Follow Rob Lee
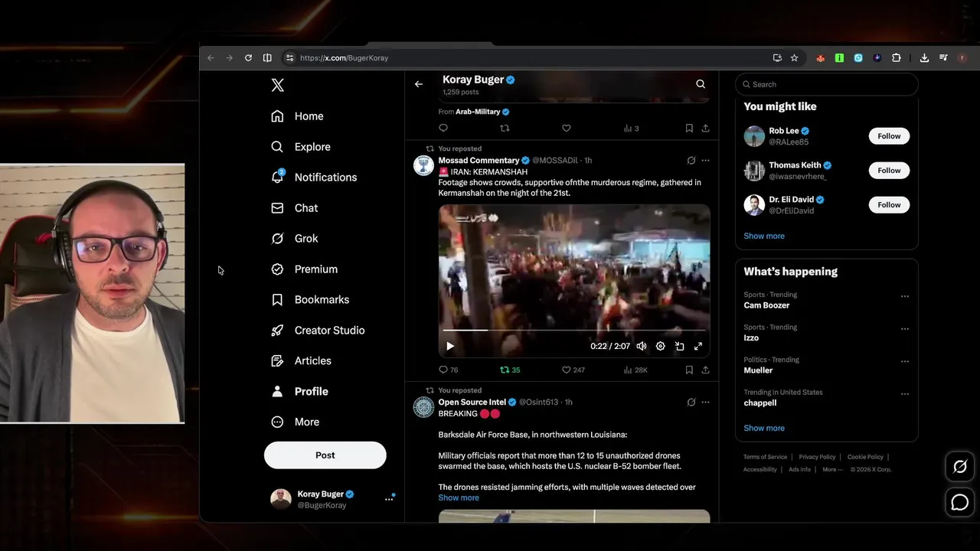Image resolution: width=980 pixels, height=551 pixels. click(x=889, y=136)
